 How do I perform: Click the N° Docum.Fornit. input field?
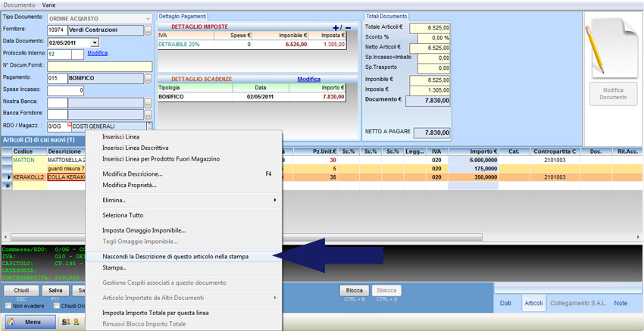(99, 66)
